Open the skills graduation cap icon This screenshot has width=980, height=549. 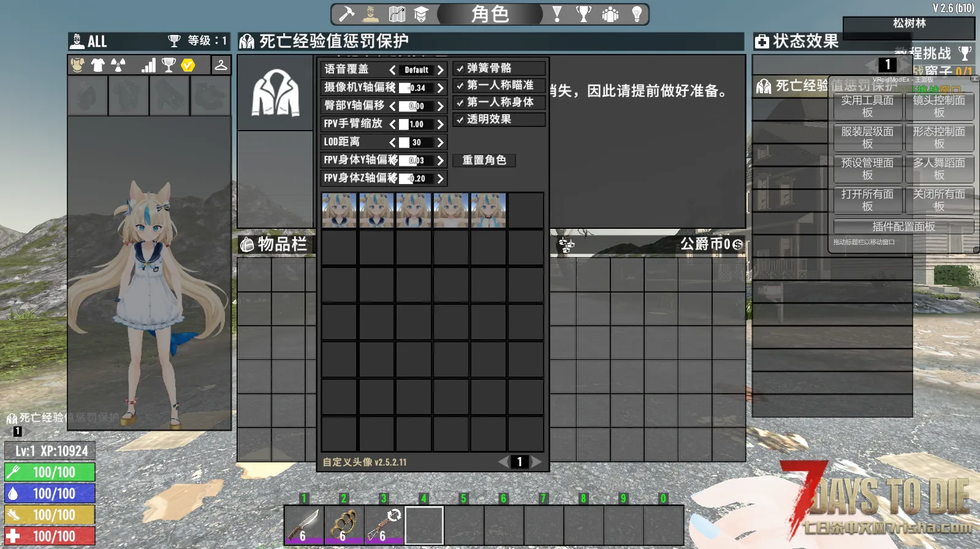click(x=421, y=14)
